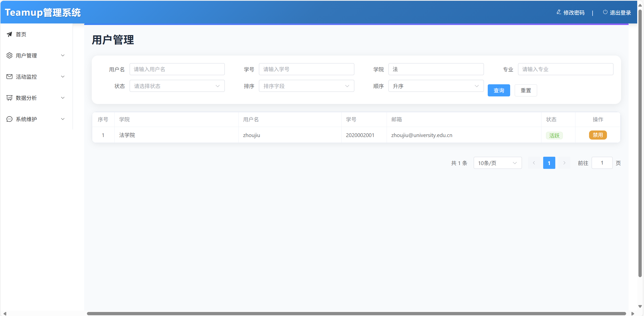644x316 pixels.
Task: Open the 排序字段 dropdown
Action: (306, 86)
